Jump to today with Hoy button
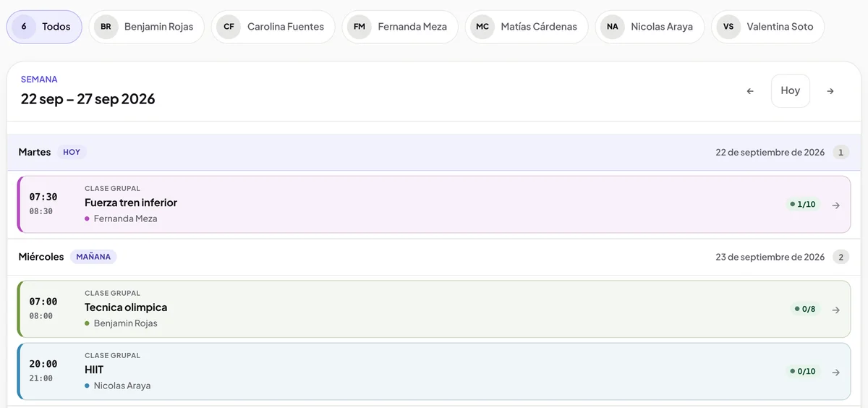Image resolution: width=868 pixels, height=408 pixels. pos(791,91)
